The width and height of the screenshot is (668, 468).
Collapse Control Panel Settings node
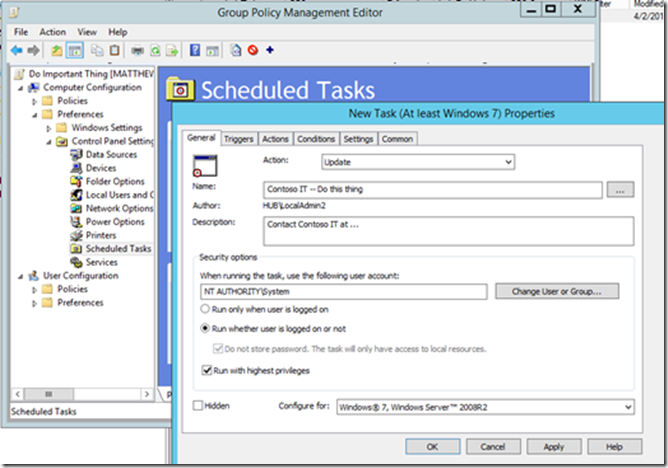49,142
